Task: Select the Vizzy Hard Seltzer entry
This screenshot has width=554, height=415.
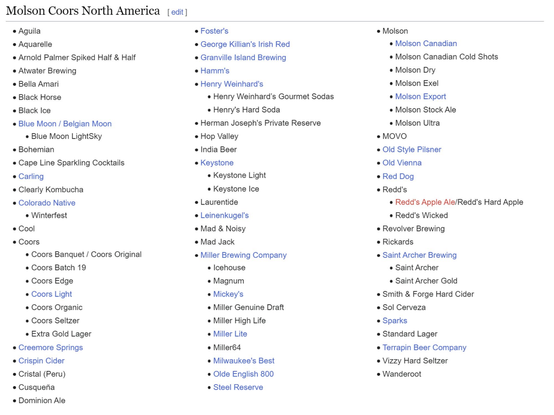Action: (415, 361)
